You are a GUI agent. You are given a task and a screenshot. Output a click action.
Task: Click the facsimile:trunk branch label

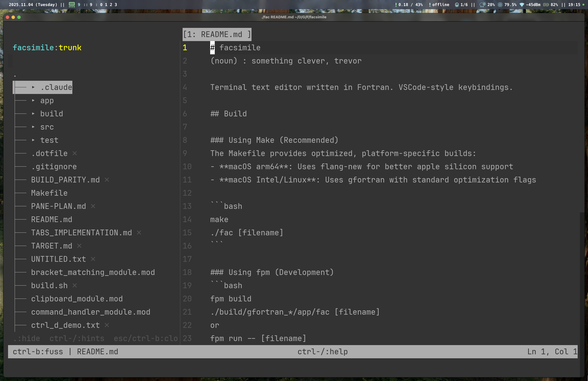[x=47, y=47]
